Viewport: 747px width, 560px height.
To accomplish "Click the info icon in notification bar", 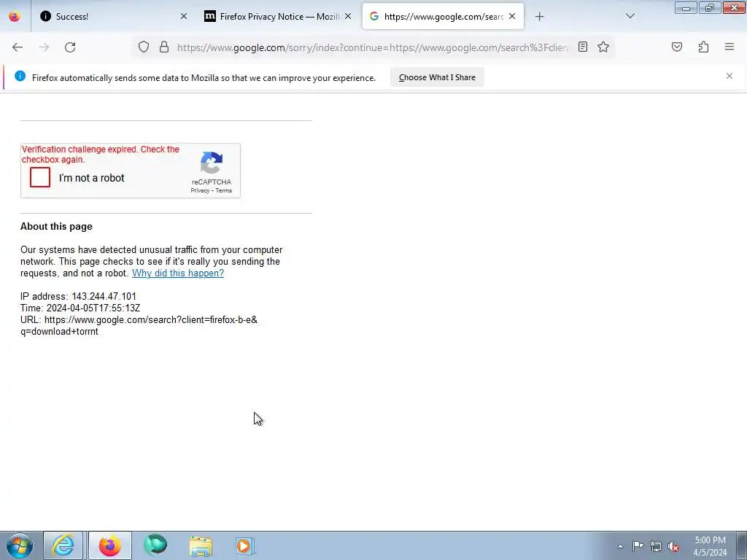I will click(x=20, y=76).
